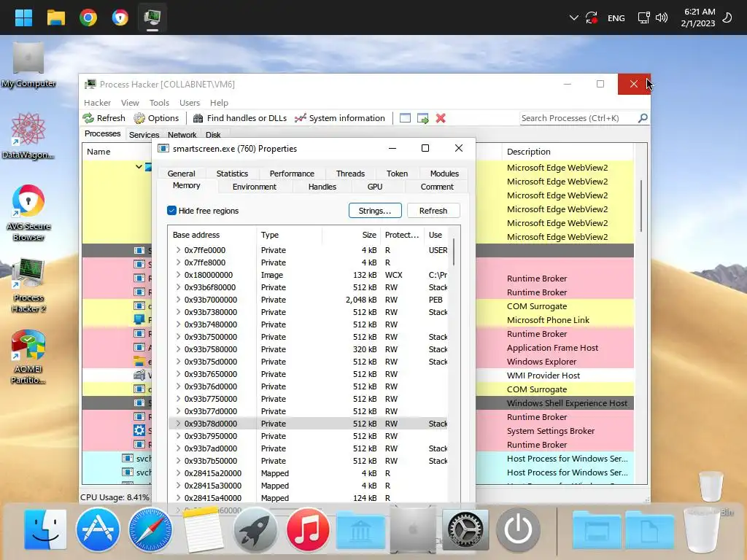The image size is (747, 560).
Task: Select System Settings Broker process row
Action: [357, 430]
